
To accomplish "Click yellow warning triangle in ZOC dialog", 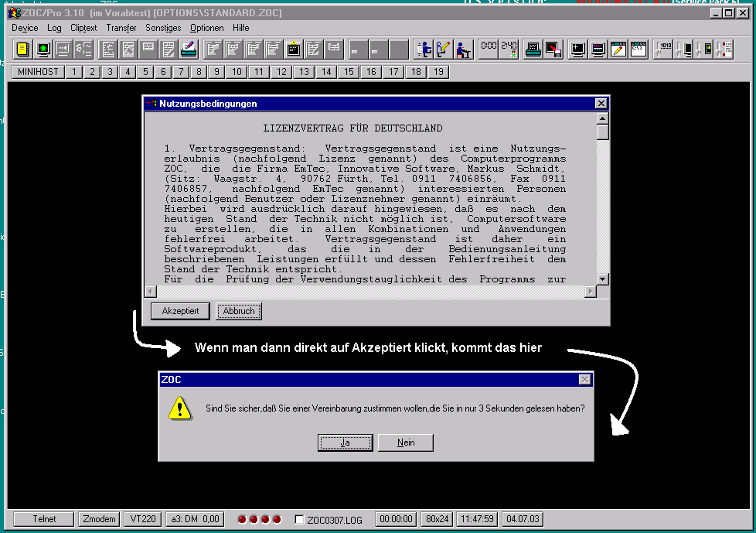I will point(180,408).
